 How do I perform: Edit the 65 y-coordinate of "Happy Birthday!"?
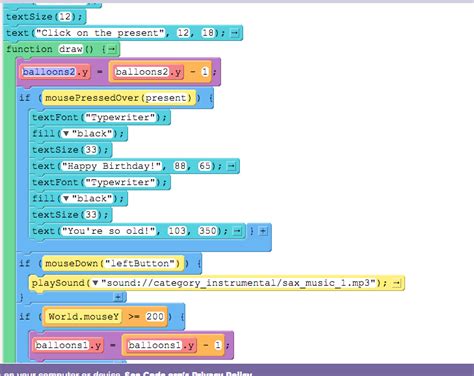click(x=205, y=166)
